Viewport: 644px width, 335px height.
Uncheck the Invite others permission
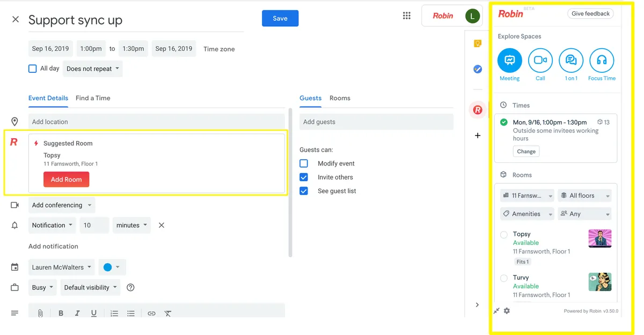point(304,177)
